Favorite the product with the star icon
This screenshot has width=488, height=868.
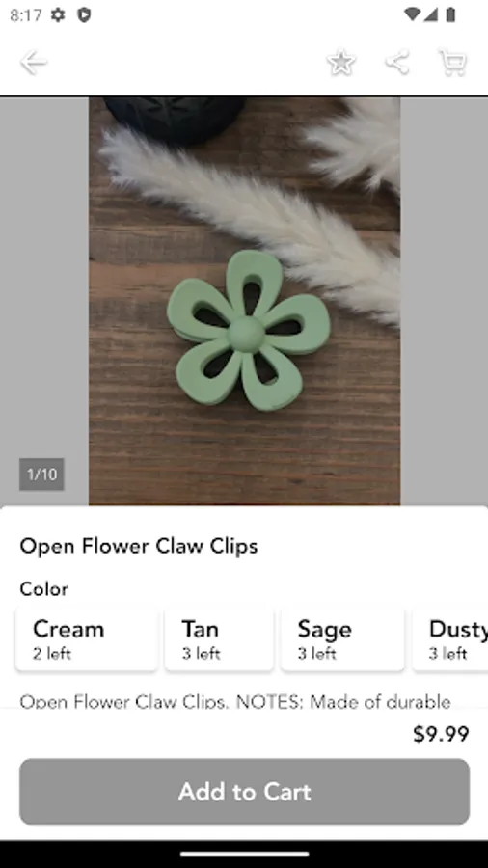[340, 63]
